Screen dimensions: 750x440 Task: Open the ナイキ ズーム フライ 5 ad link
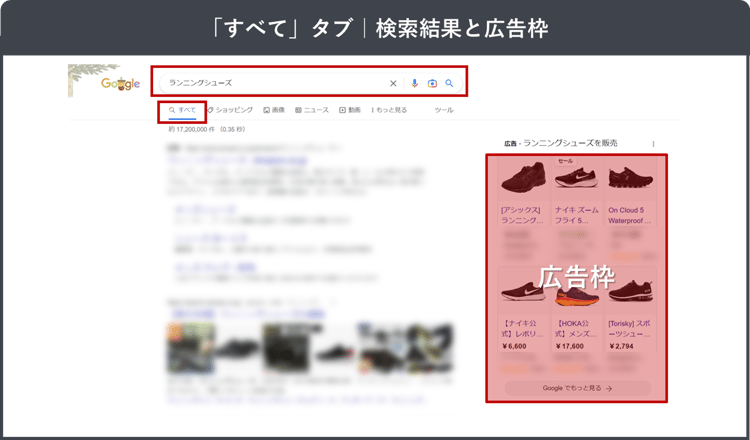pos(576,215)
